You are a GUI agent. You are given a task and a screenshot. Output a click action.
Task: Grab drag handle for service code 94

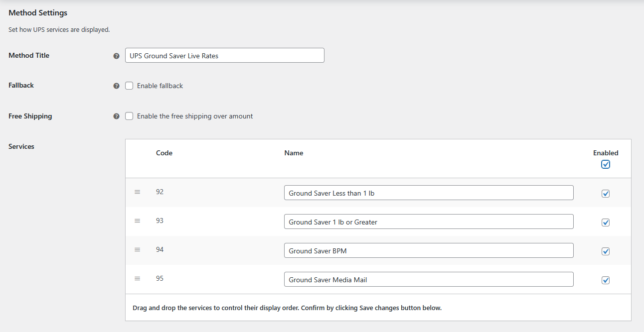pyautogui.click(x=137, y=249)
